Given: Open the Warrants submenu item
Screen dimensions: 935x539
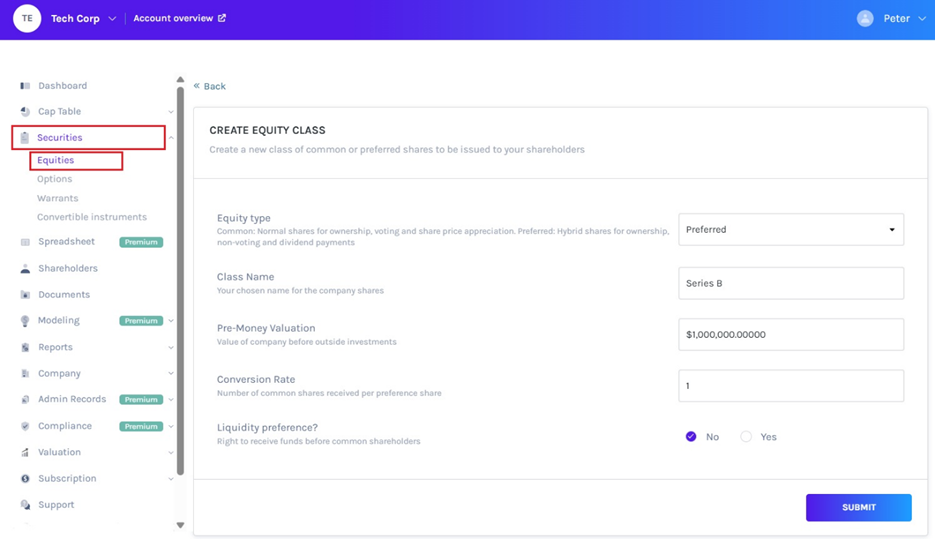Looking at the screenshot, I should point(58,198).
